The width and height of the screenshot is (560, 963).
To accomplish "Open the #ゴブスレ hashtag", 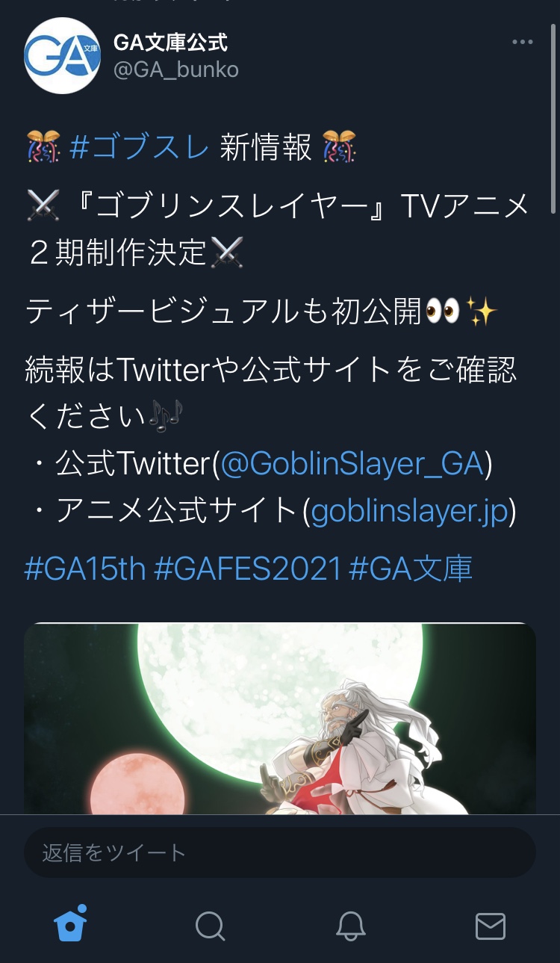I will (x=140, y=148).
